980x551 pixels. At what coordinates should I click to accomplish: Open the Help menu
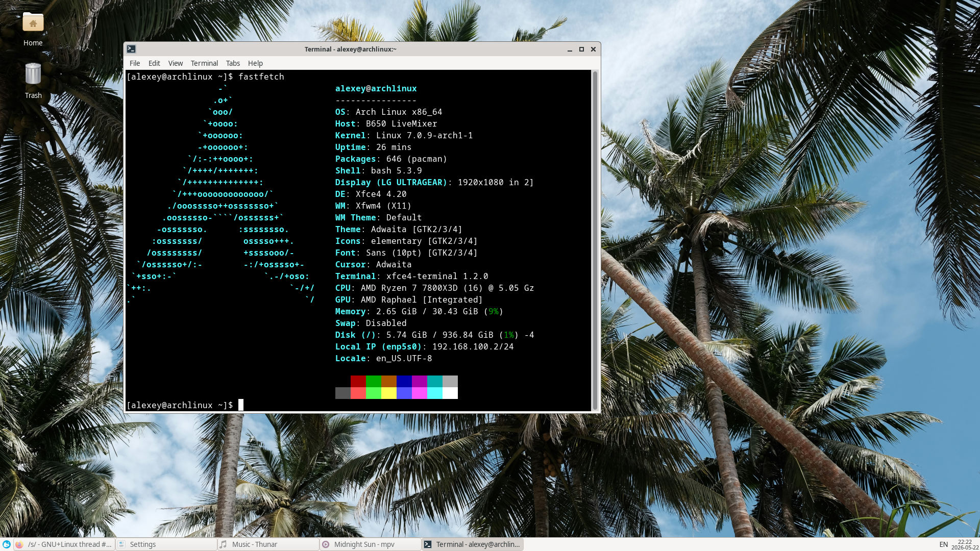tap(255, 63)
